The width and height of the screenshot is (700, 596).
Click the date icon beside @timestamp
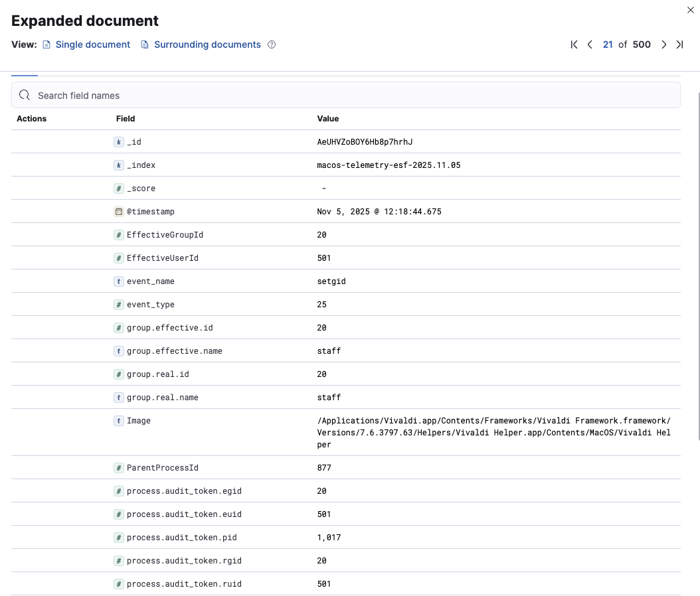coord(119,212)
